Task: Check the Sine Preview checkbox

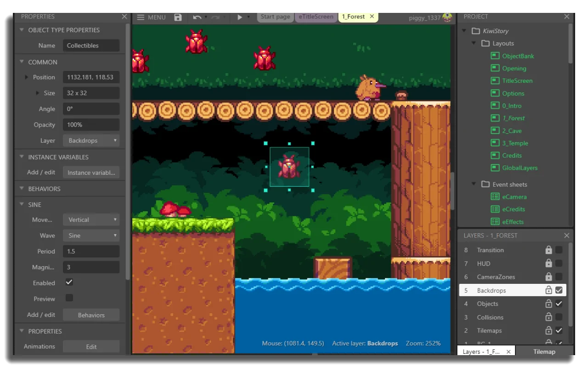Action: (69, 298)
